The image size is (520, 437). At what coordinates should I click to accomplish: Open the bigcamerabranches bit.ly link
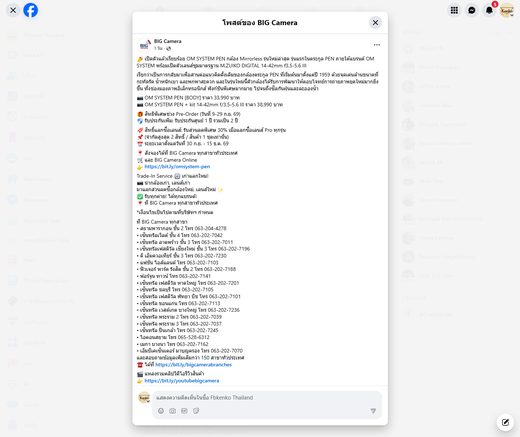pos(193,365)
